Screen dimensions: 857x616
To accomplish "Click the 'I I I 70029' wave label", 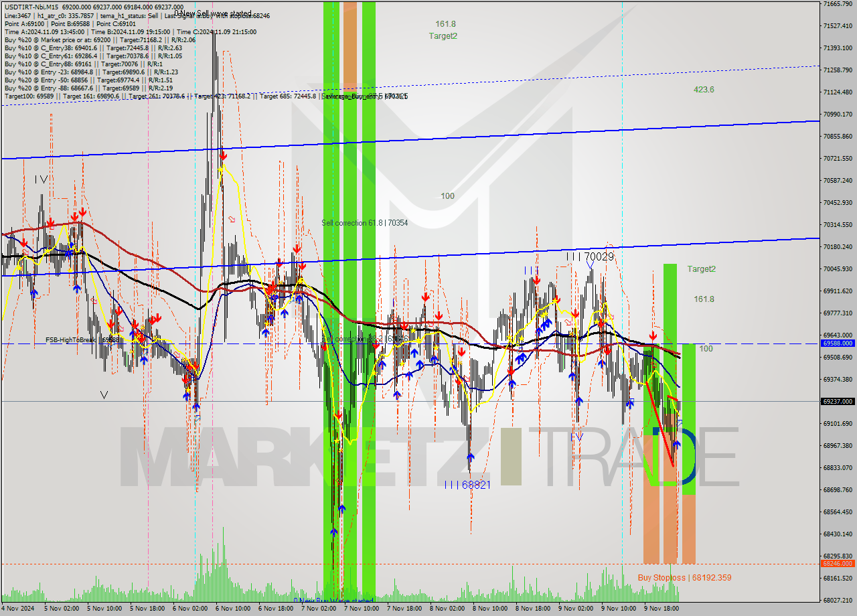I will coord(590,256).
